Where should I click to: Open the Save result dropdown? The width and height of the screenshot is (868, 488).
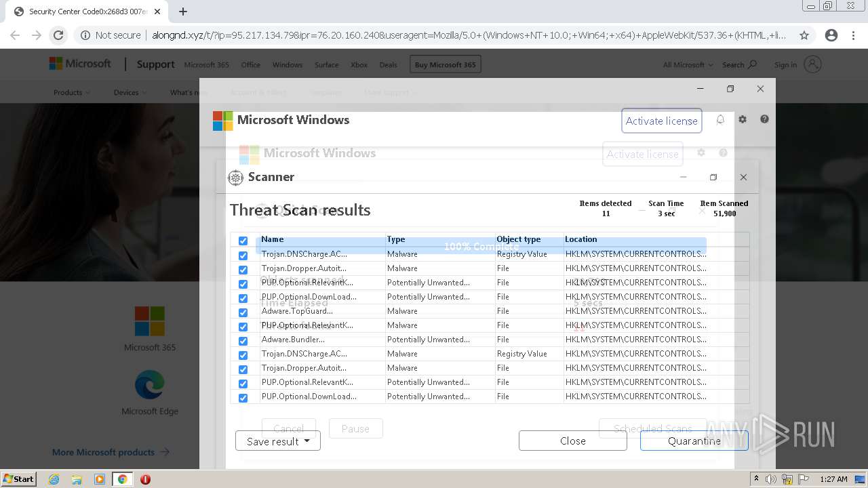[278, 441]
